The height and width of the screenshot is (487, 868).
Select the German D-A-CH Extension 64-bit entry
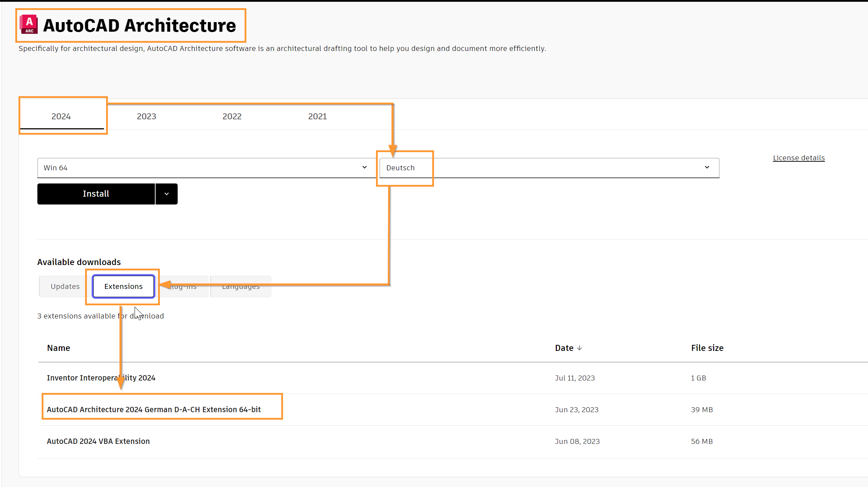point(154,409)
